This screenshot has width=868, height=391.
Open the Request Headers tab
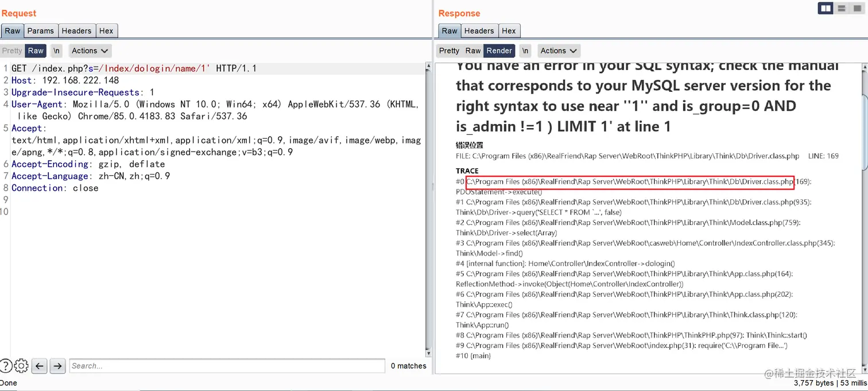pyautogui.click(x=76, y=31)
